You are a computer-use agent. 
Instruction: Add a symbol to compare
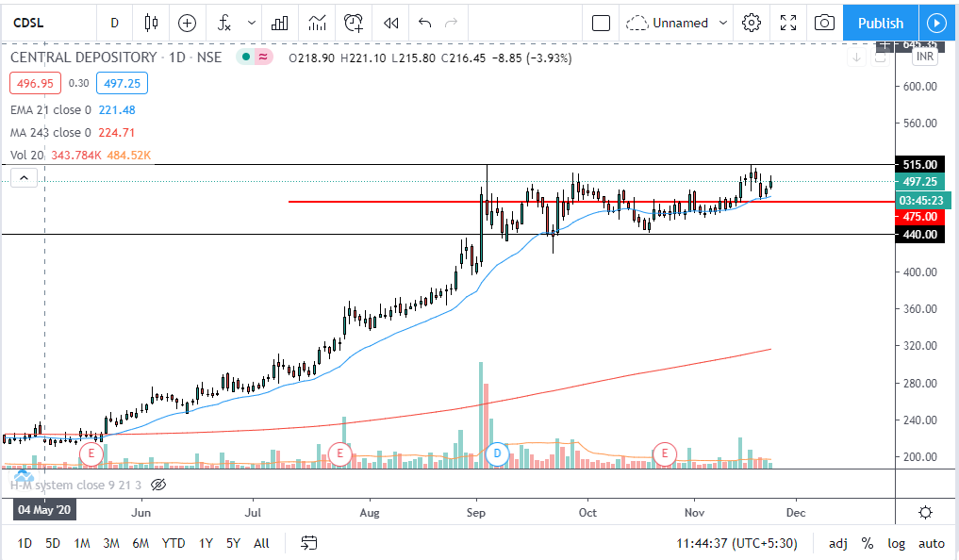point(187,24)
